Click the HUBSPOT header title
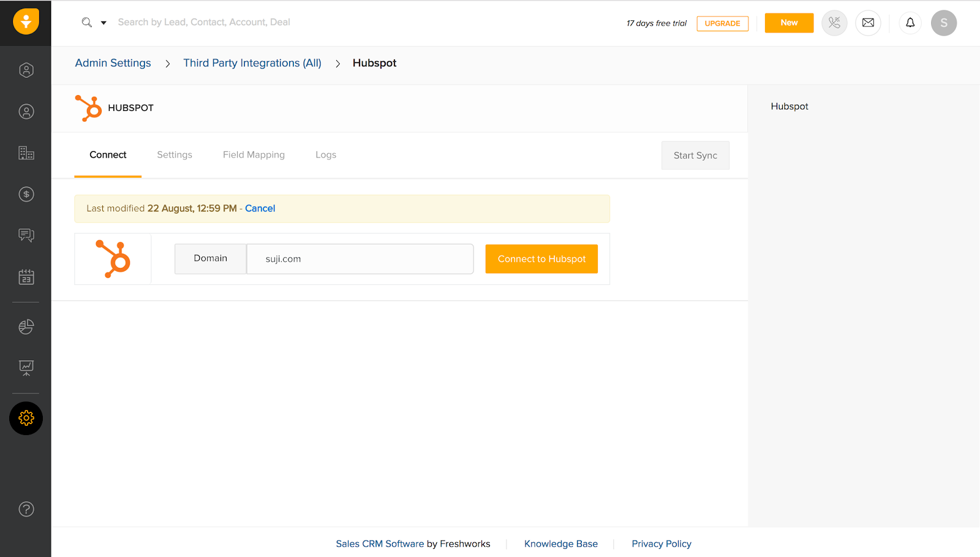The image size is (980, 557). [131, 108]
